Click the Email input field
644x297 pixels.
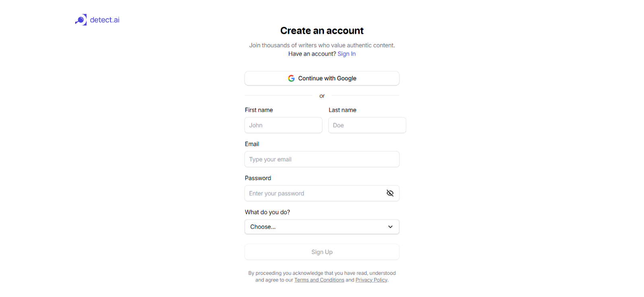coord(322,159)
